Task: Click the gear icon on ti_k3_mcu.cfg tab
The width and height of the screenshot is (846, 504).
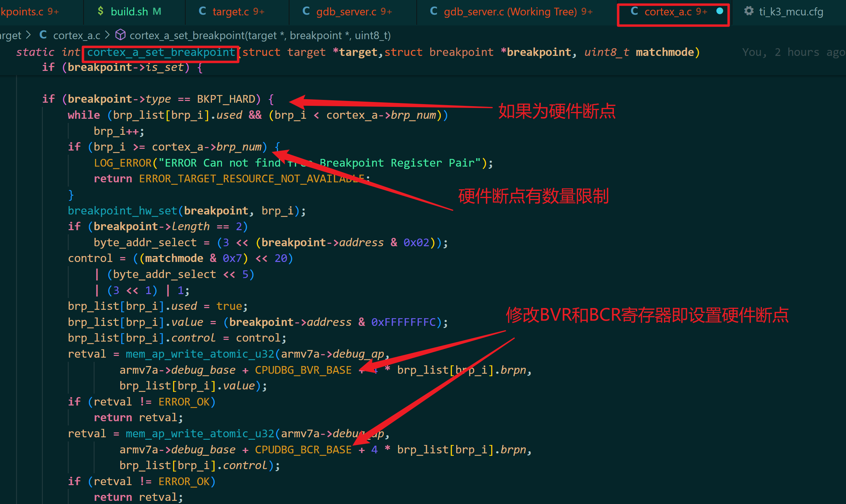Action: pyautogui.click(x=748, y=11)
